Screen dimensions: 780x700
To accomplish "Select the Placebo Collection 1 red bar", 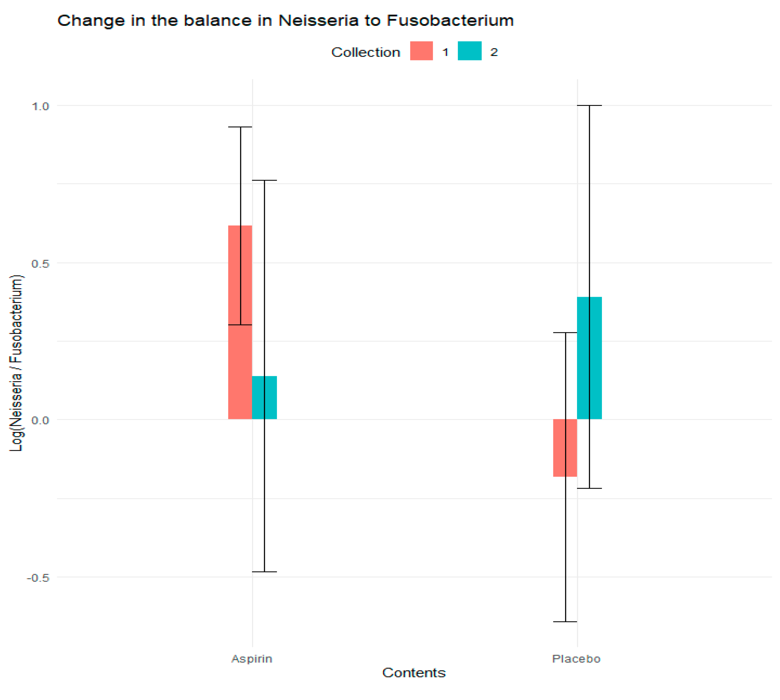I will [x=565, y=448].
